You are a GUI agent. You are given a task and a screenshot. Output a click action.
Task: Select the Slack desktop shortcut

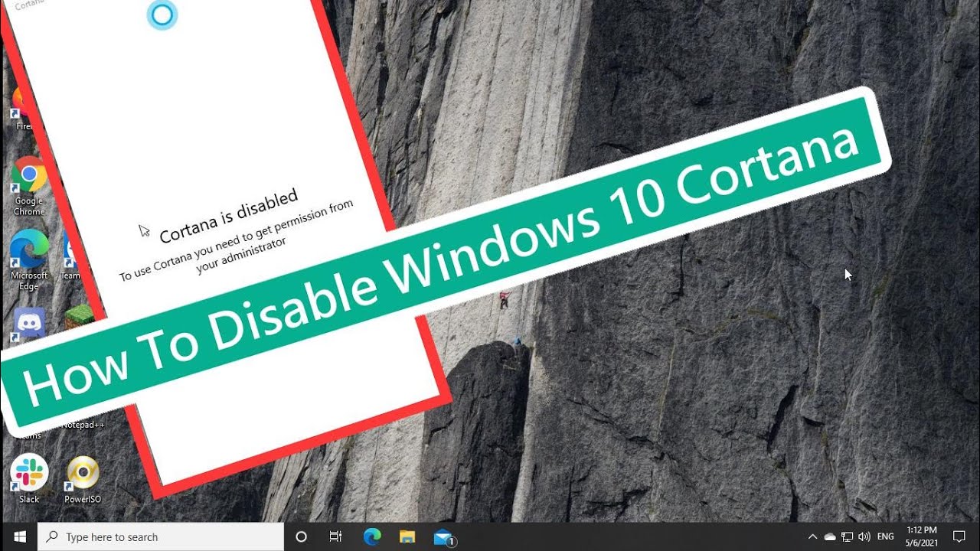pyautogui.click(x=29, y=479)
